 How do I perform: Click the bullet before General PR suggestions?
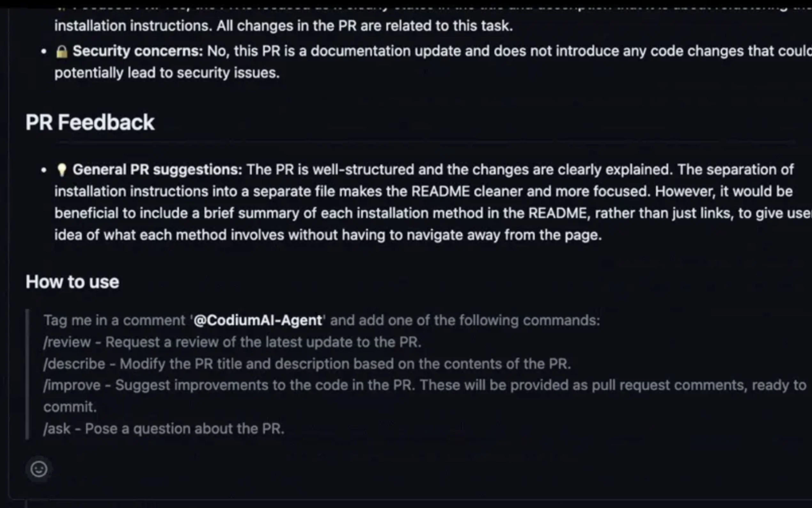pos(44,170)
